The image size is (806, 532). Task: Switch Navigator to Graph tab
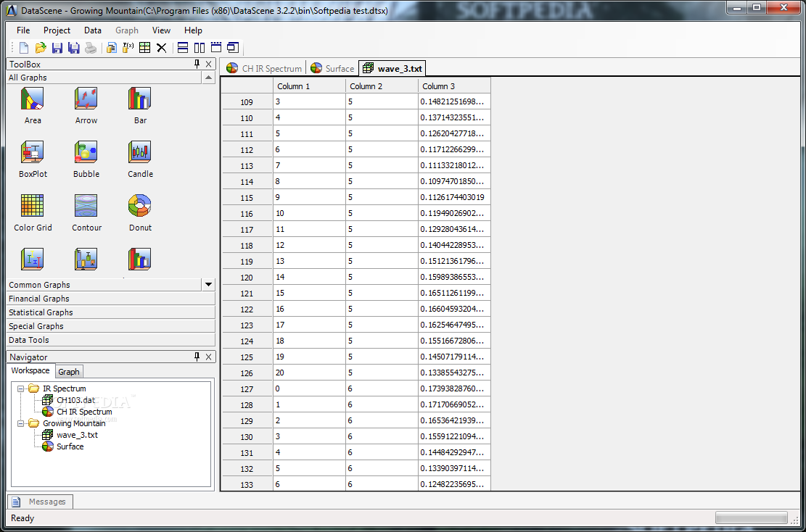[x=68, y=372]
